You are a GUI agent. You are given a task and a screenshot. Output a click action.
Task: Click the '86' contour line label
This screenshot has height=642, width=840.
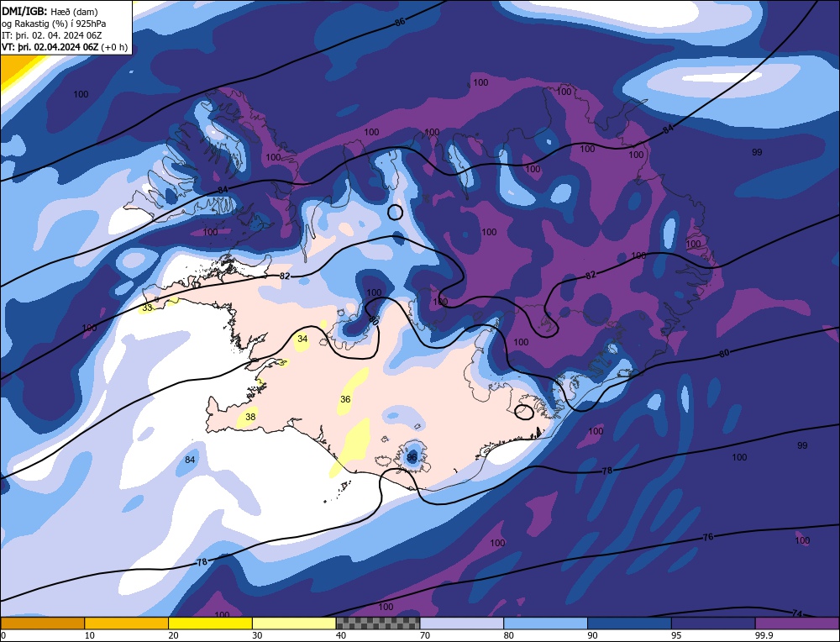click(x=400, y=22)
